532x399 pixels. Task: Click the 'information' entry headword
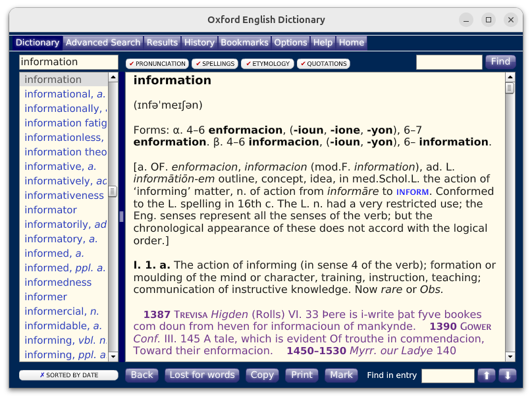coord(172,80)
